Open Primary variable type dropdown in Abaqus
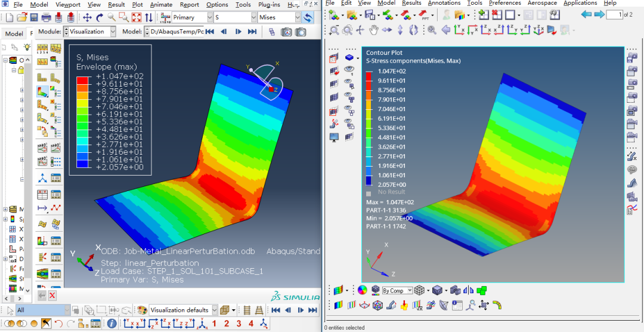Viewport: 644px width, 332px height. [x=209, y=18]
